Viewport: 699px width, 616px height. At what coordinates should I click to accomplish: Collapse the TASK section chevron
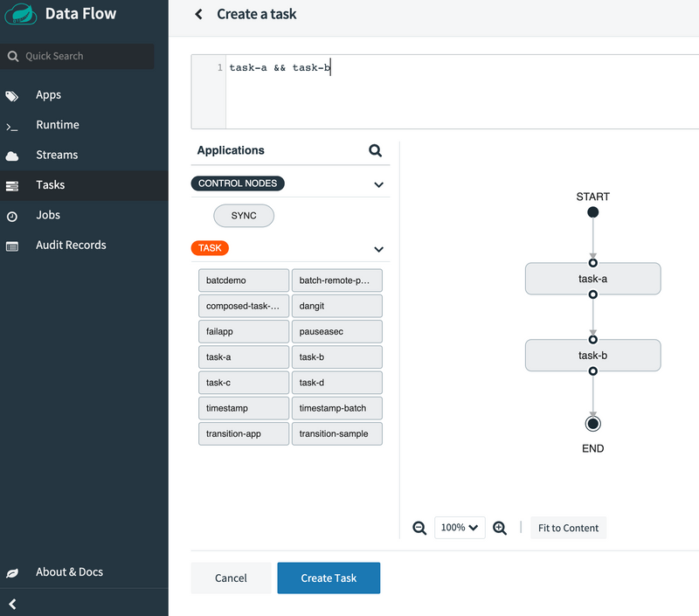(378, 249)
